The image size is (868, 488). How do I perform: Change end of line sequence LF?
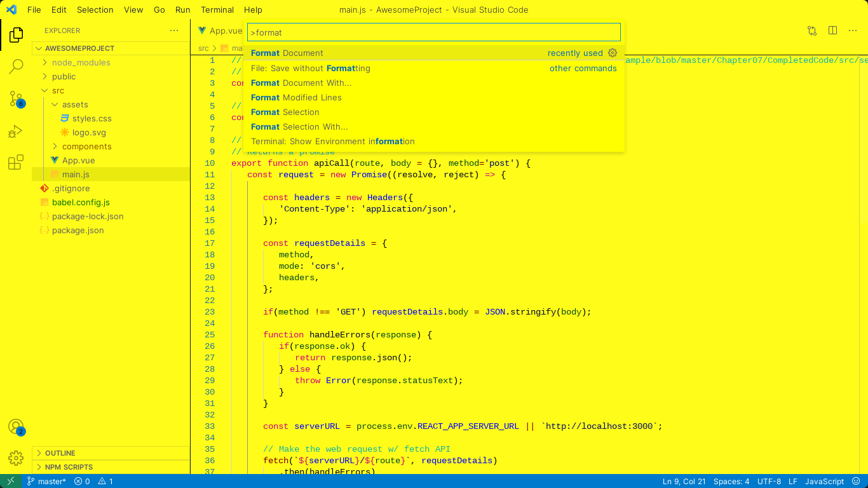pos(793,481)
